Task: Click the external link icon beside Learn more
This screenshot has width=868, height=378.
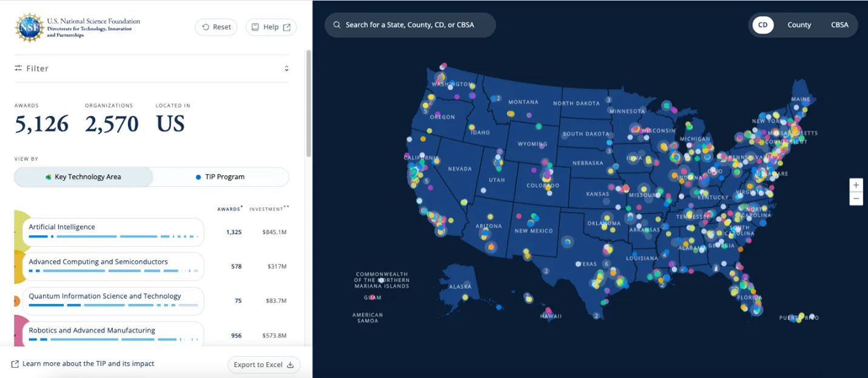Action: [15, 364]
